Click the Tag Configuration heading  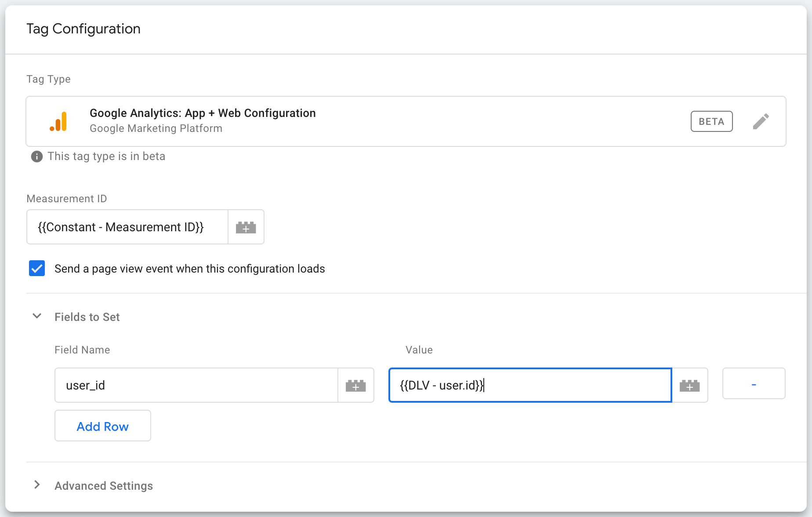pos(83,29)
